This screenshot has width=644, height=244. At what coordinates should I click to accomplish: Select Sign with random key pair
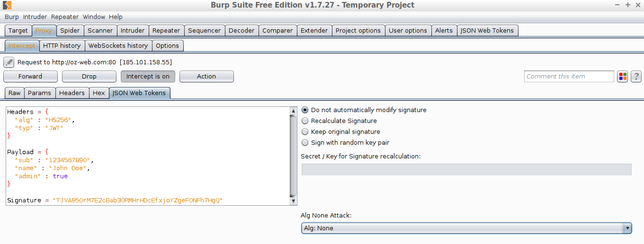pyautogui.click(x=305, y=143)
